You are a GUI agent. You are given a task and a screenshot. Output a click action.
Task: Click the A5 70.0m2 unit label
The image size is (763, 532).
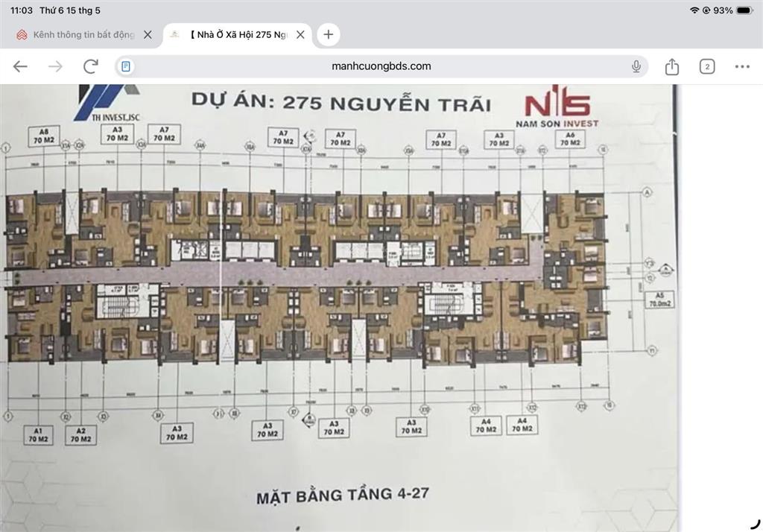(x=659, y=300)
